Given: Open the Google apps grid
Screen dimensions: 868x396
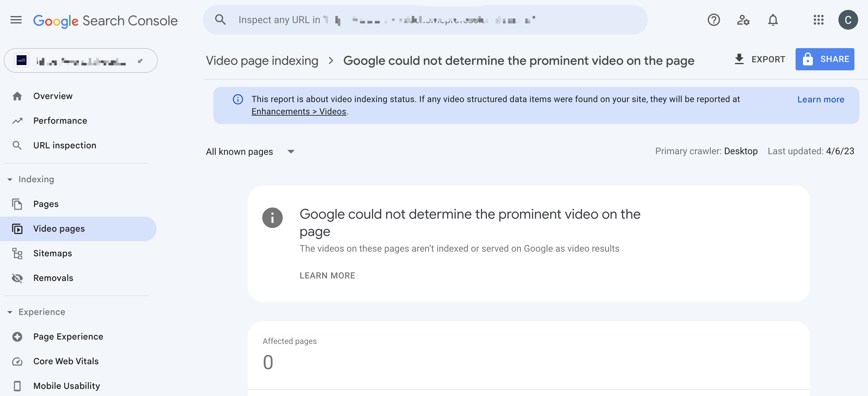Looking at the screenshot, I should click(x=818, y=20).
